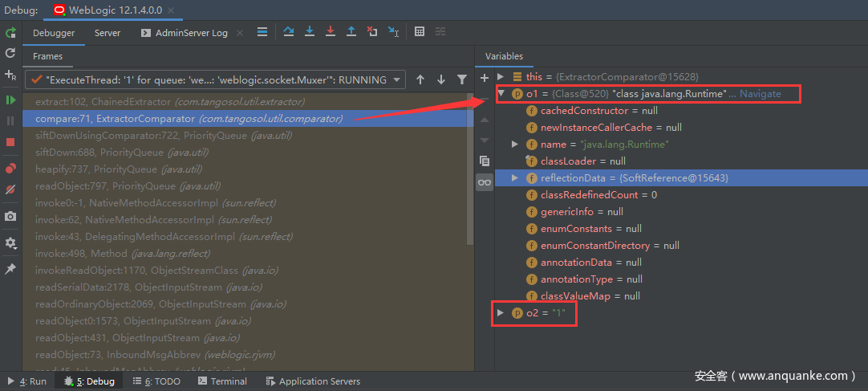Viewport: 868px width, 391px height.
Task: Click the Step Into icon
Action: (310, 32)
